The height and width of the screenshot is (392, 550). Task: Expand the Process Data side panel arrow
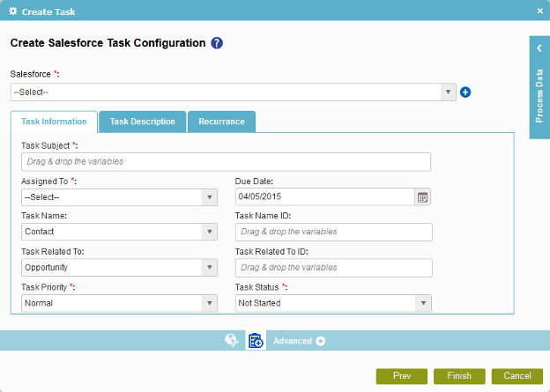(x=539, y=48)
